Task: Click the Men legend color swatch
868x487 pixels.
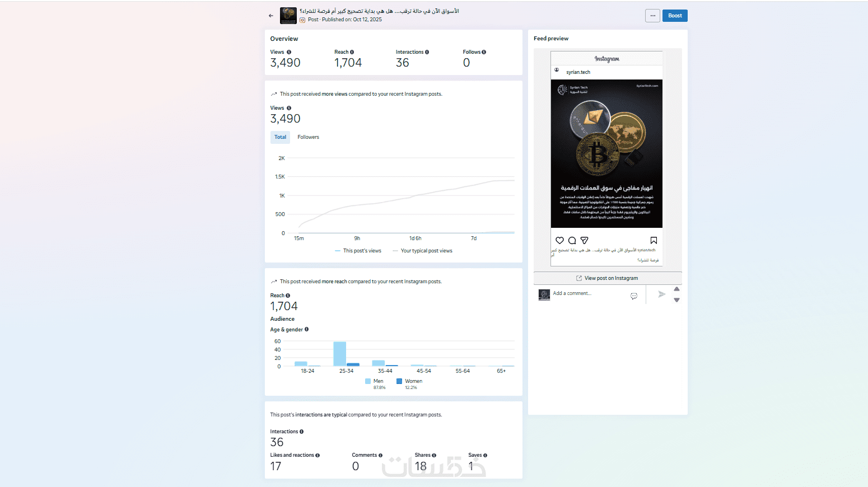Action: coord(368,381)
